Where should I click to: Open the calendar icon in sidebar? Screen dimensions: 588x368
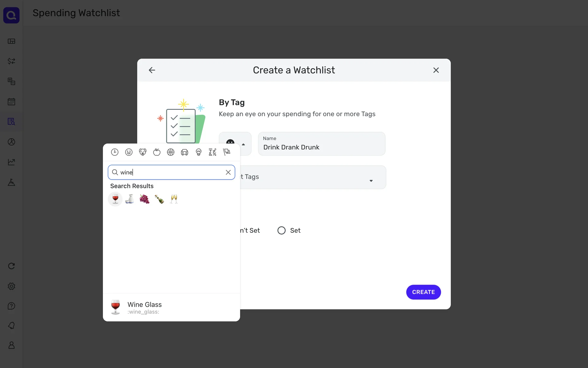pos(11,102)
